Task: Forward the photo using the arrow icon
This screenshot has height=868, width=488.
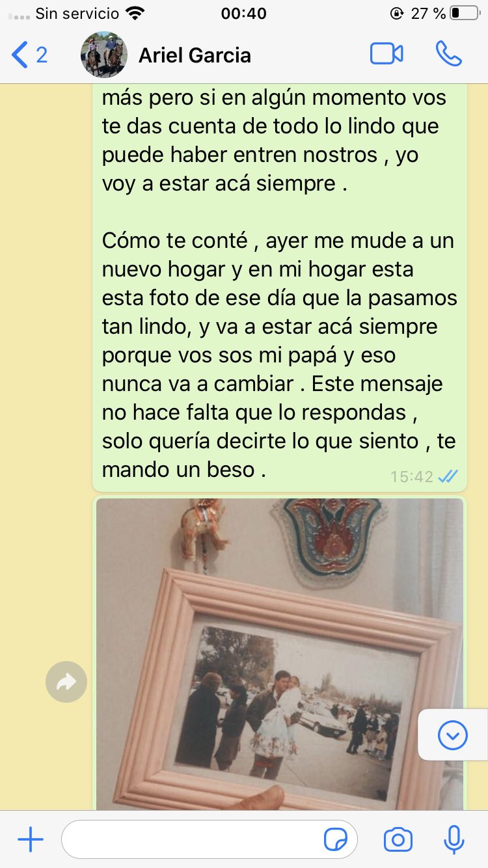Action: [x=66, y=682]
